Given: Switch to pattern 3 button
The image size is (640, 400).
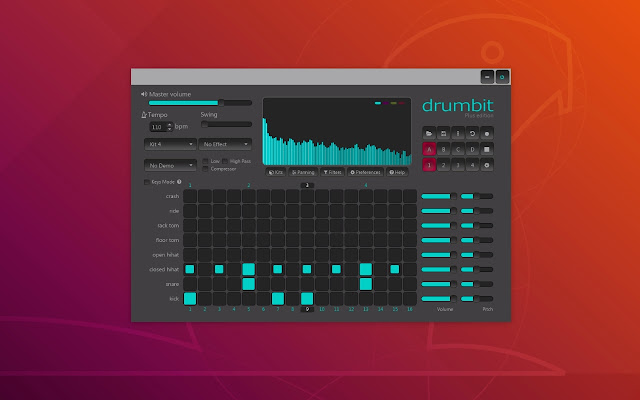Looking at the screenshot, I should (458, 165).
